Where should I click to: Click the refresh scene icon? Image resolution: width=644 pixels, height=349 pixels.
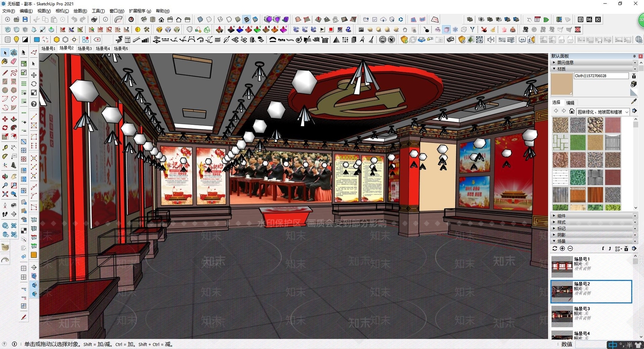click(555, 248)
